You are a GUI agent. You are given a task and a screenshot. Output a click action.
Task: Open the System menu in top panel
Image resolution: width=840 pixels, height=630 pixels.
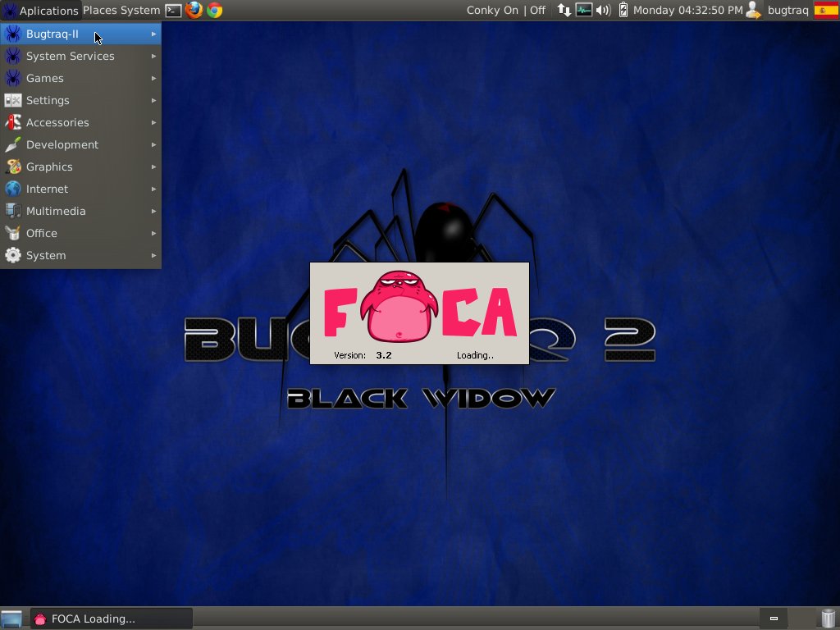(x=140, y=10)
